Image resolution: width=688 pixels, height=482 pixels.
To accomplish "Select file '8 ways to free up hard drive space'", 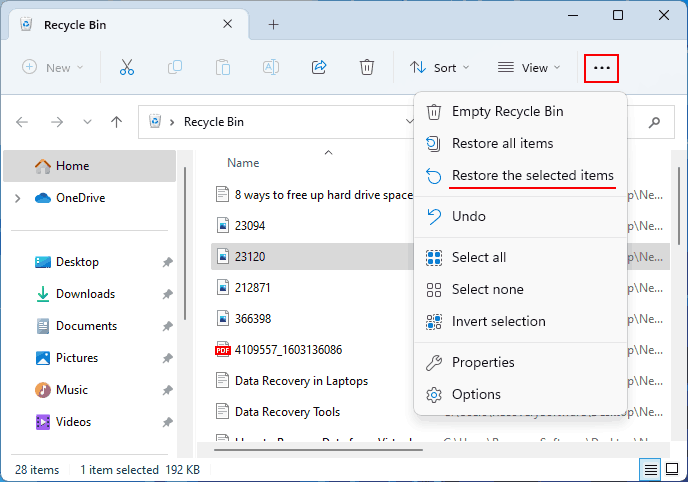I will pos(314,195).
